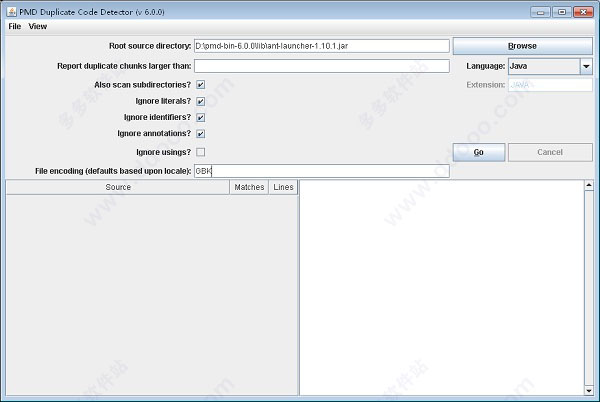Sort by the Source column header
600x402 pixels.
(118, 187)
